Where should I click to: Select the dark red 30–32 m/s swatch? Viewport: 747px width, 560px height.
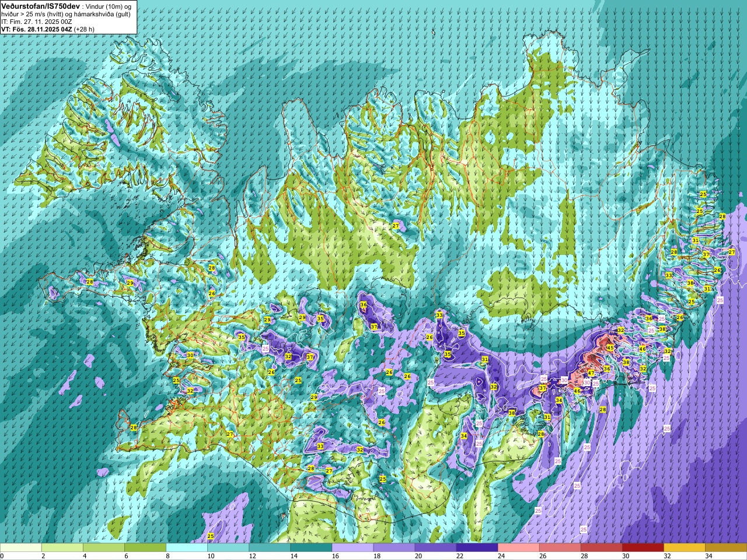[x=643, y=548]
